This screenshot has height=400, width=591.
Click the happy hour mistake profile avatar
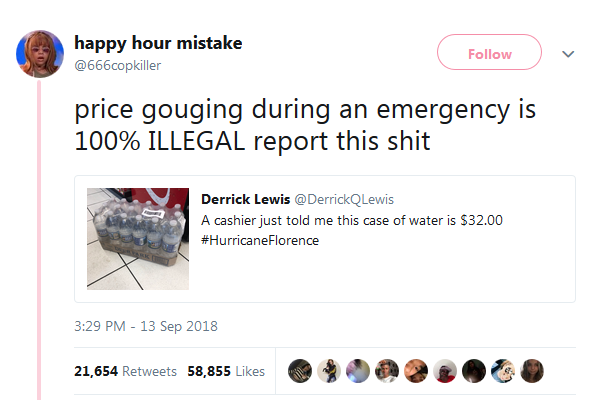pyautogui.click(x=40, y=54)
